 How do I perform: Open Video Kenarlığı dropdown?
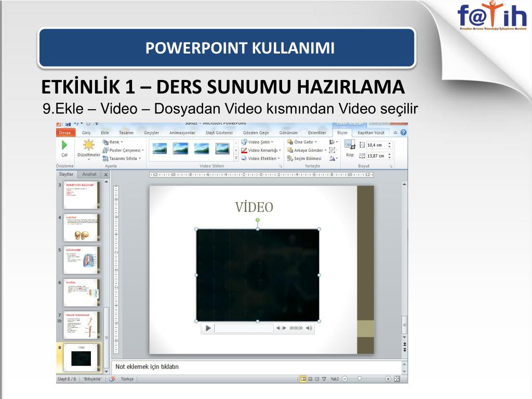tap(261, 150)
